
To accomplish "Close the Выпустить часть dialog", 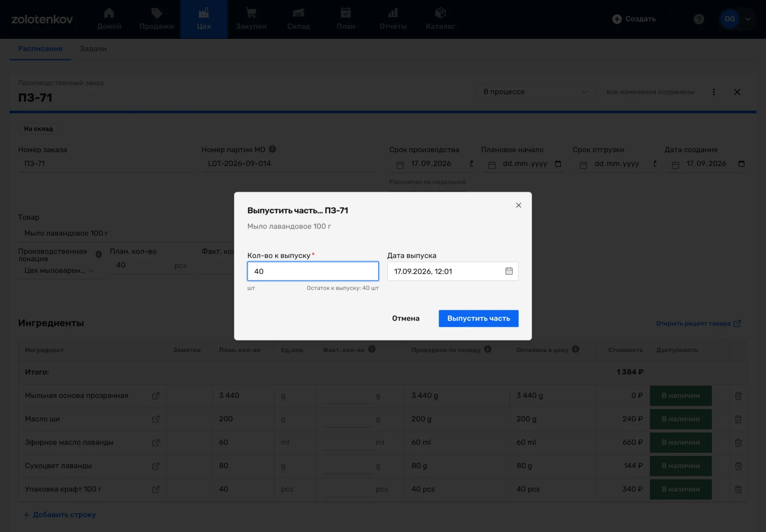I will pos(518,205).
